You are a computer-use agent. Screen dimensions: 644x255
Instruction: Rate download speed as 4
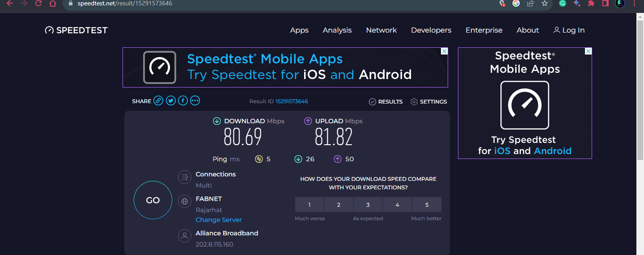click(397, 205)
